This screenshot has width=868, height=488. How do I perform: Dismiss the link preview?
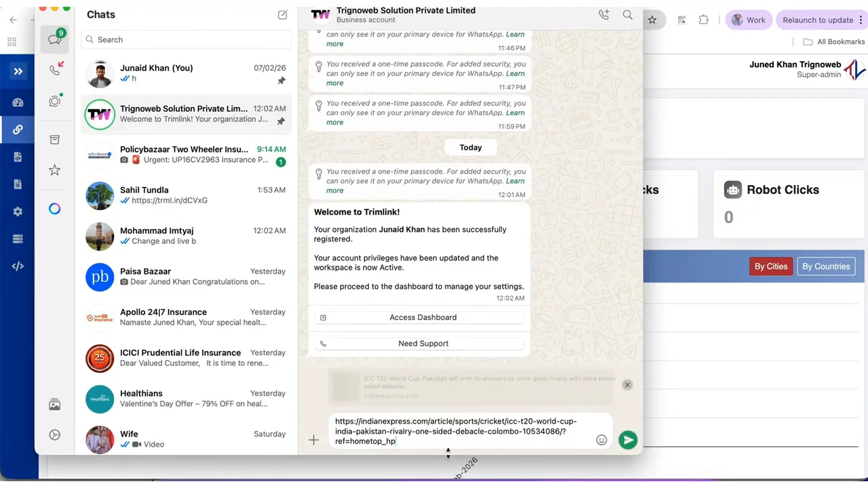point(627,385)
